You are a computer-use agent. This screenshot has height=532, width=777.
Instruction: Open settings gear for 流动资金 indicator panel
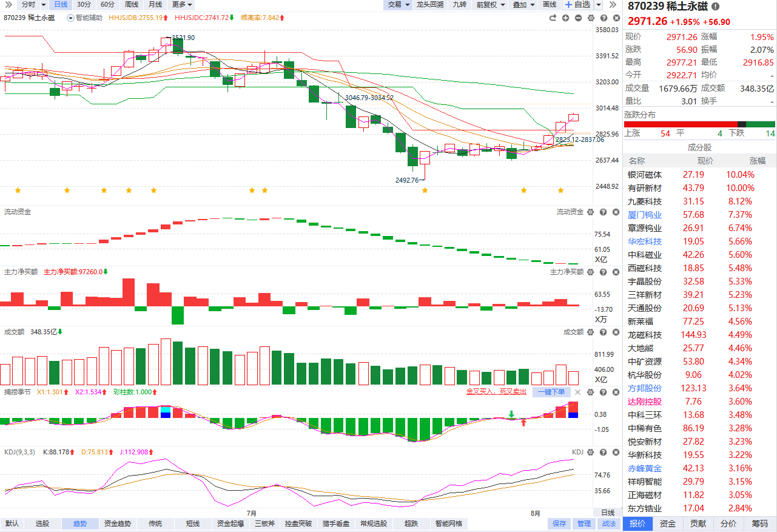point(590,212)
